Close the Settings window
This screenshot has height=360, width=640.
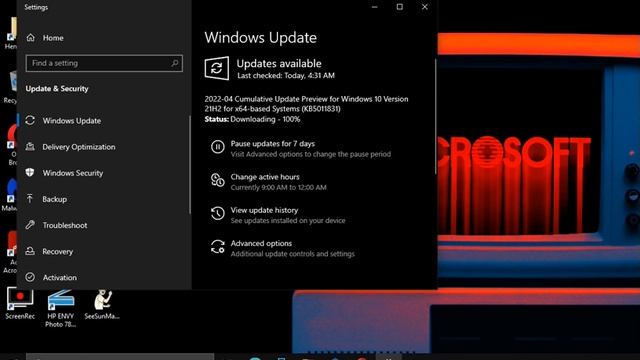[x=424, y=7]
